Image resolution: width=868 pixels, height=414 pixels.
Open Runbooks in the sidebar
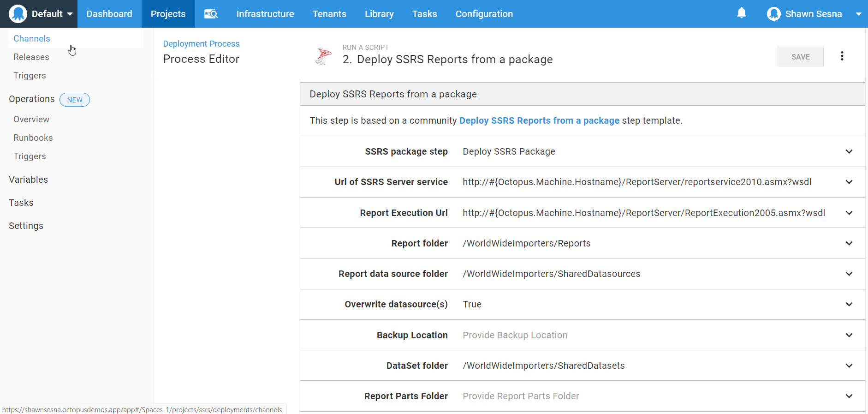coord(33,138)
